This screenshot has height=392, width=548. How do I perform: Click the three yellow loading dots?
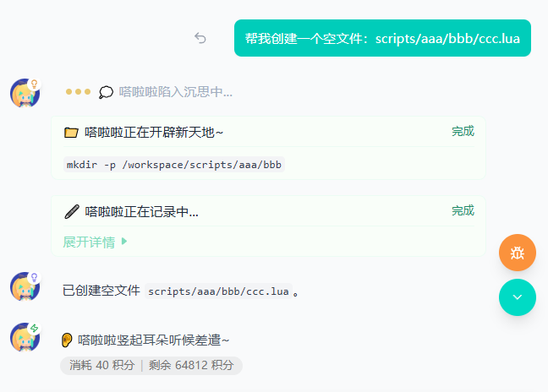coord(79,92)
